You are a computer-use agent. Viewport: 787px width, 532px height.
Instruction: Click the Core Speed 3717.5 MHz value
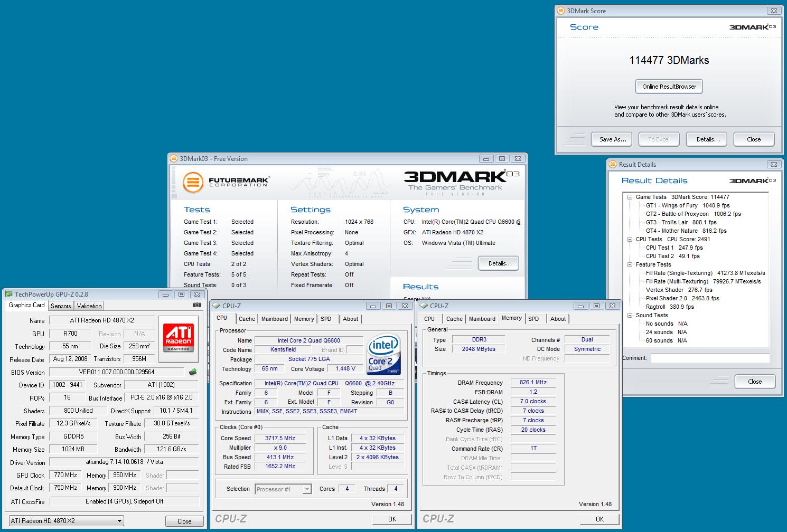click(x=280, y=438)
